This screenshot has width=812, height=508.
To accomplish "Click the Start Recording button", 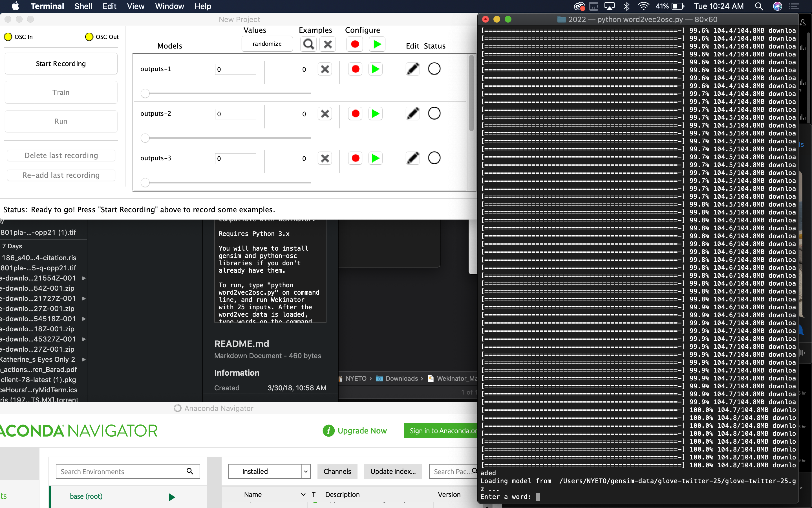I will click(x=61, y=63).
